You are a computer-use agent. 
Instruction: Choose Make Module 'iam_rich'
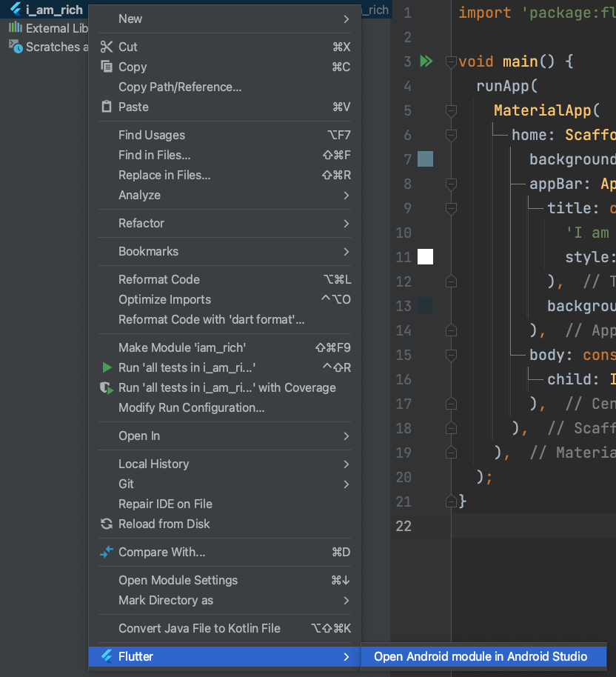224,347
